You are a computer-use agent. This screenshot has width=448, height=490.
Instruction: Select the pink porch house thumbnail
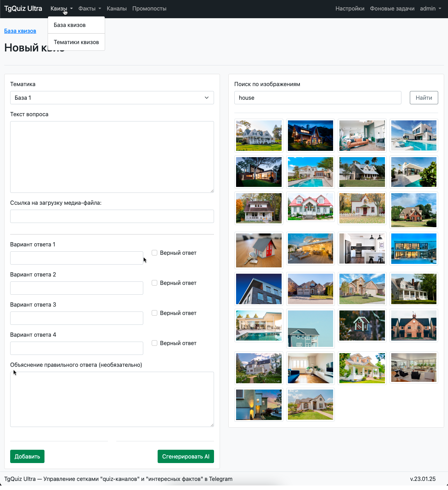click(x=362, y=368)
